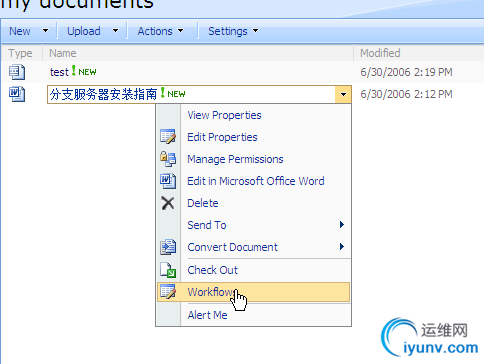
Task: Open the Upload dropdown arrow
Action: 115,31
